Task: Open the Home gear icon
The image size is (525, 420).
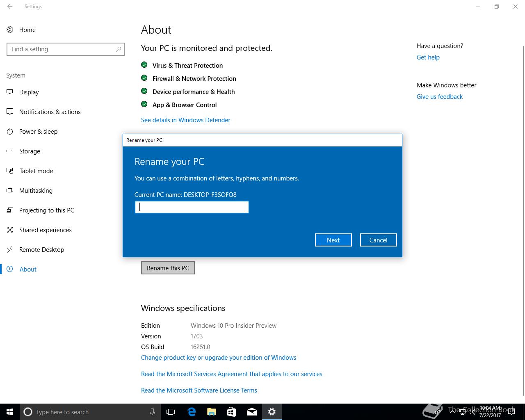Action: (x=10, y=30)
